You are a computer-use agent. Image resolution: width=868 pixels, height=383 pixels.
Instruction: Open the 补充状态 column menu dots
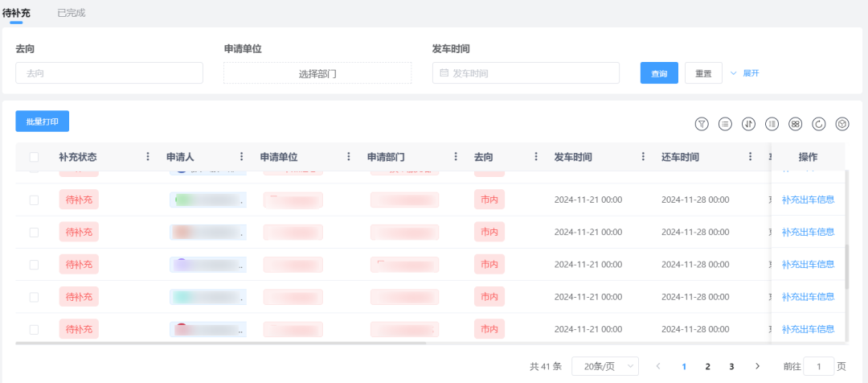click(148, 157)
